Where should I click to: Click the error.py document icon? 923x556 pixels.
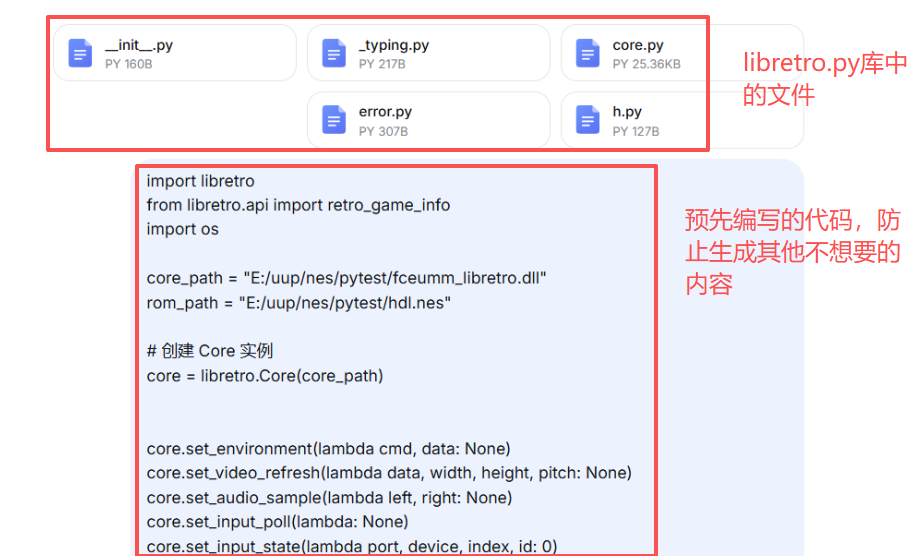pos(334,120)
